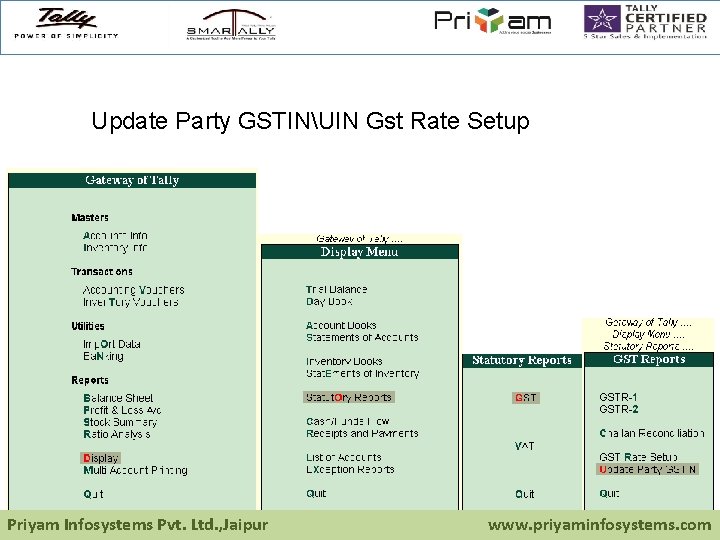Click Display Menu breadcrumb above GST Reports
The height and width of the screenshot is (540, 720).
pos(648,334)
